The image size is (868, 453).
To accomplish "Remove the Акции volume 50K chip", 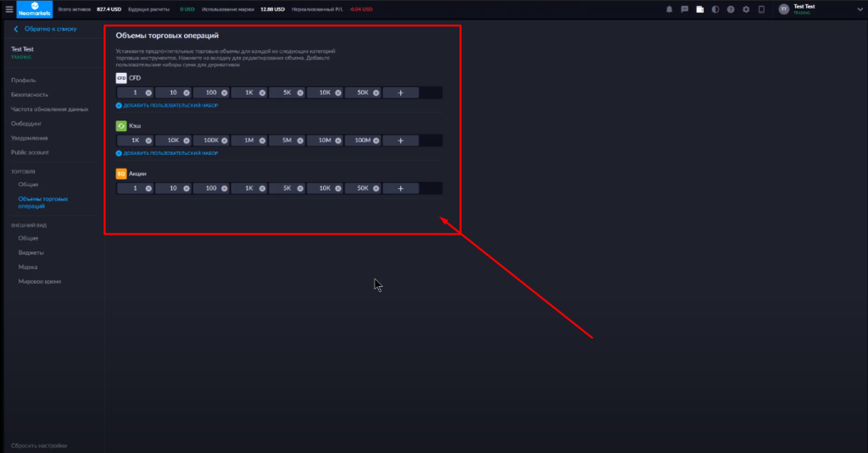I will pos(376,189).
